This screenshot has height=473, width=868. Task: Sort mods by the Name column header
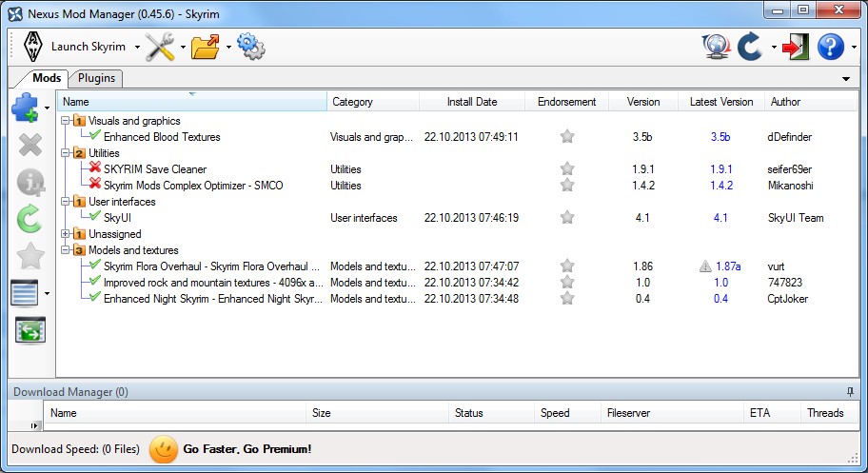coord(192,101)
